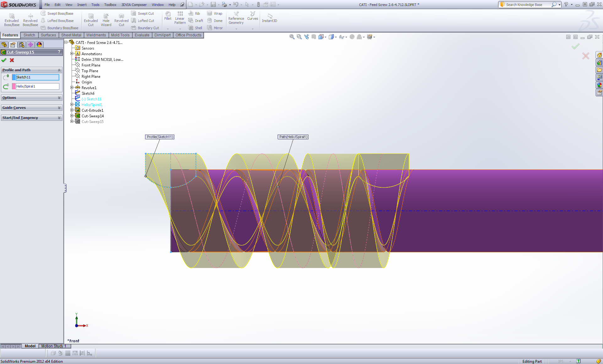Viewport: 603px width, 364px height.
Task: Choose the Draft tool
Action: click(x=196, y=21)
